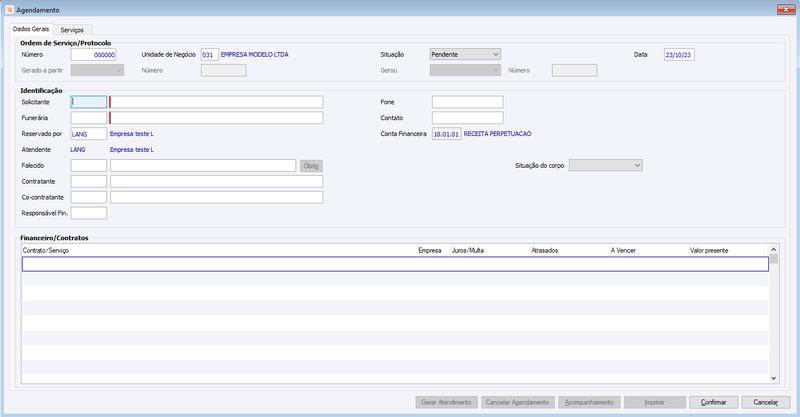Click the Co-contratante code field
800x417 pixels.
pyautogui.click(x=89, y=197)
